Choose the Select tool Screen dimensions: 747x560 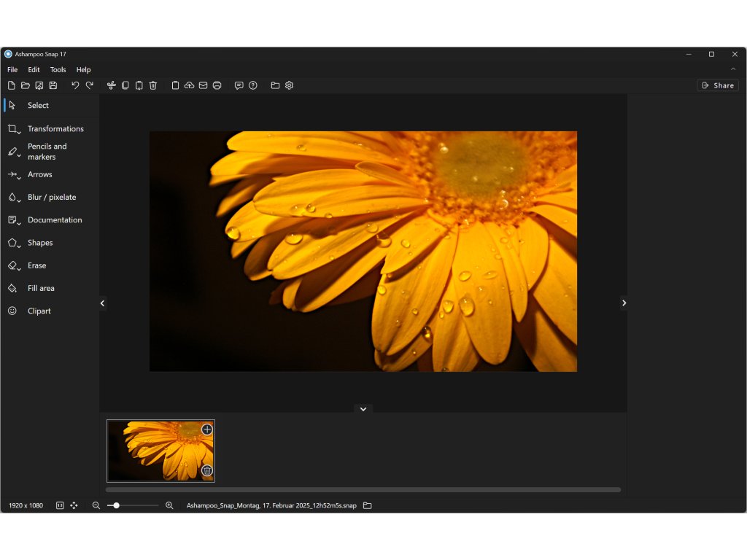click(x=50, y=105)
